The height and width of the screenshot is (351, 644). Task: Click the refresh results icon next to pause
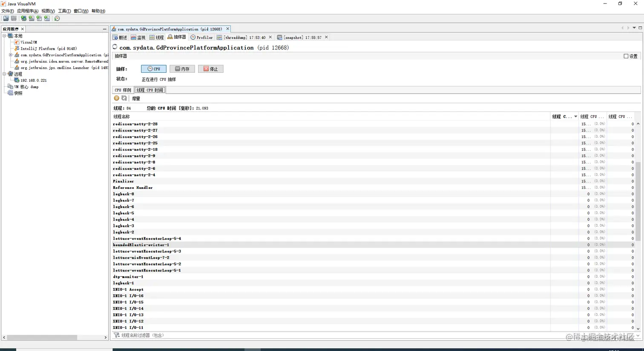pyautogui.click(x=124, y=98)
